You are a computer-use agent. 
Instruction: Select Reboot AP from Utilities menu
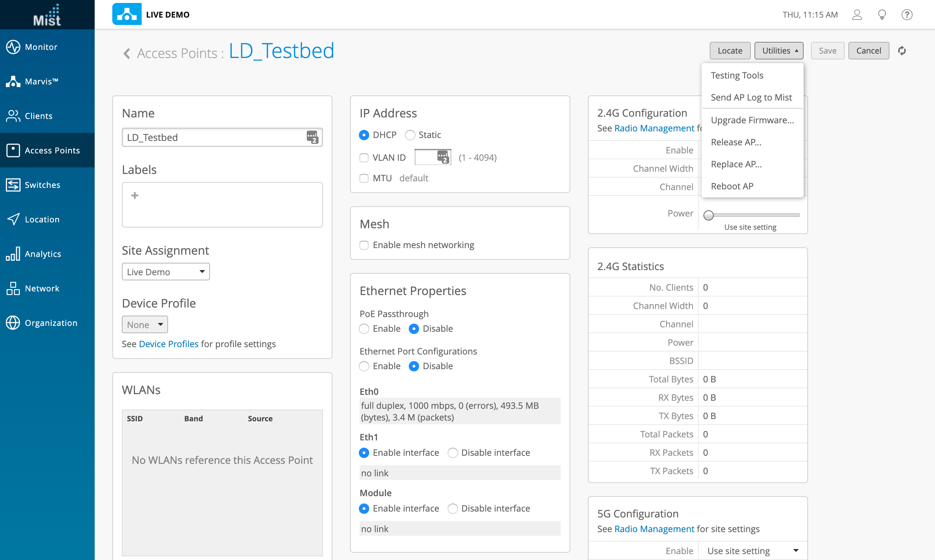(732, 186)
